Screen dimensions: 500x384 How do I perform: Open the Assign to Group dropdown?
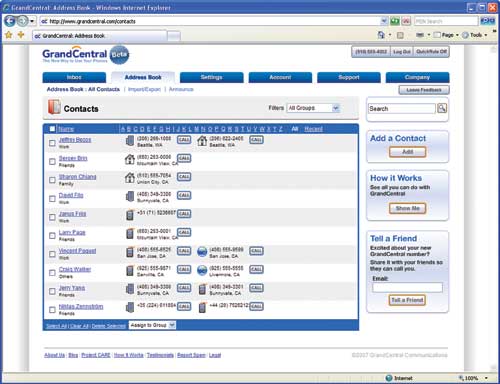pos(152,325)
